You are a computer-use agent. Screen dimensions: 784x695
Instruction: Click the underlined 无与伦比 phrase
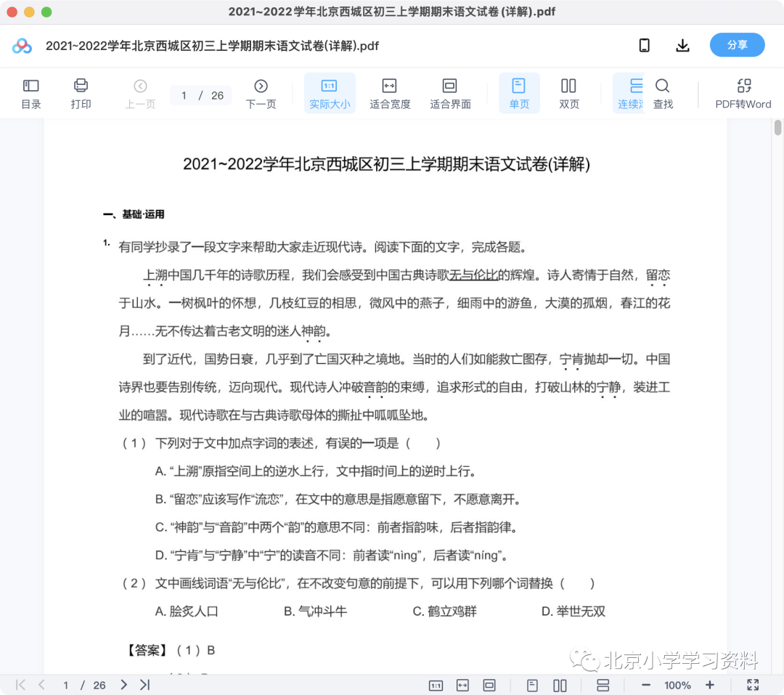(x=473, y=275)
